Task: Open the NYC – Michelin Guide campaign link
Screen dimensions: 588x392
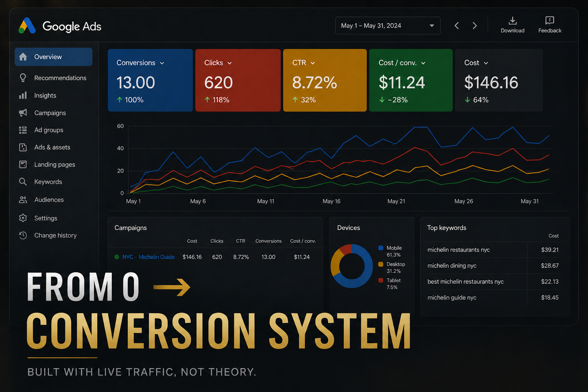Action: click(149, 257)
